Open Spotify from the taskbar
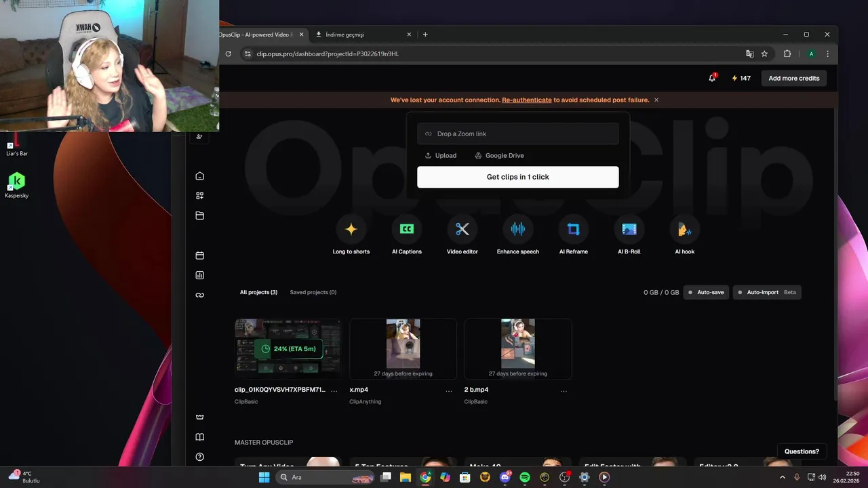The width and height of the screenshot is (868, 488). 525,477
